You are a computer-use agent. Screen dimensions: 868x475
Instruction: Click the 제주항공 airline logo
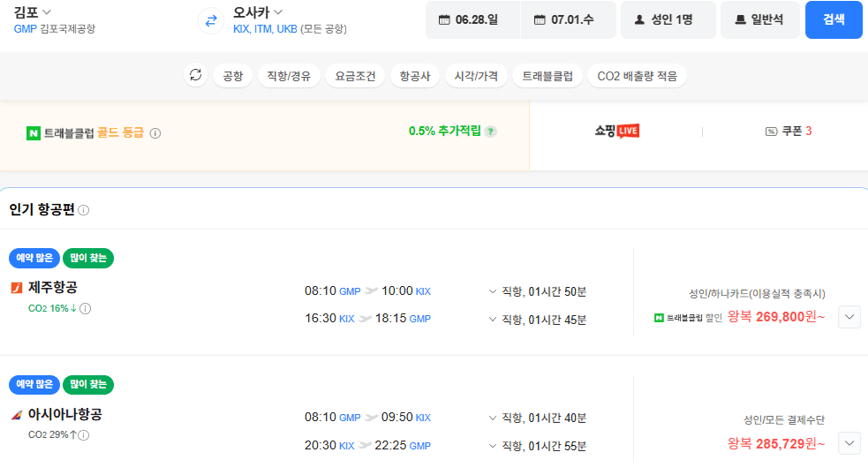pyautogui.click(x=17, y=287)
